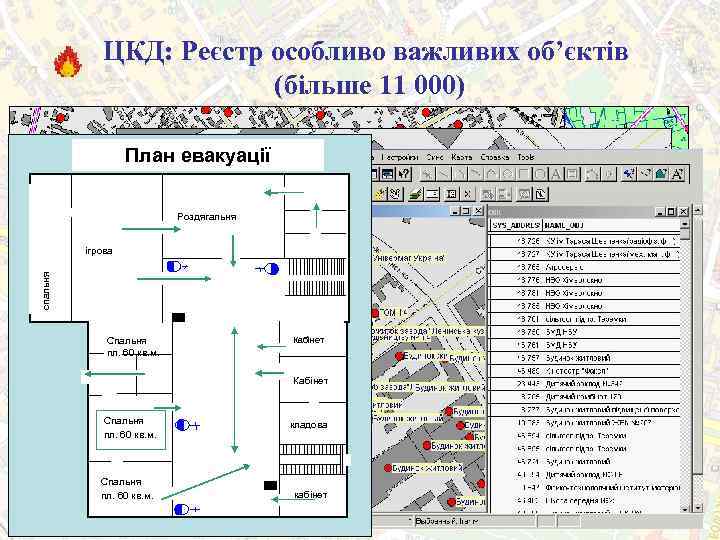Click 'кладова' room label in evacuation plan
Image resolution: width=720 pixels, height=540 pixels.
point(309,425)
